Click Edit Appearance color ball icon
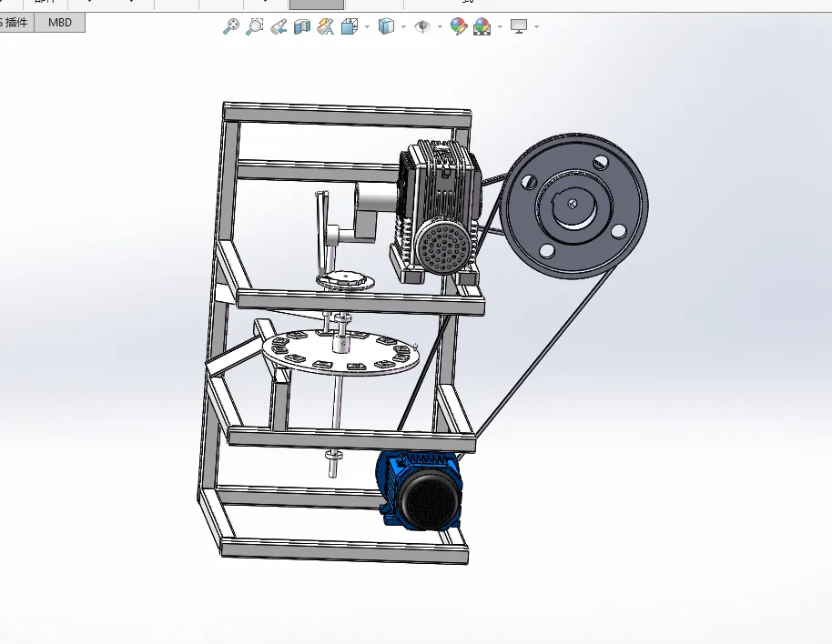 pyautogui.click(x=458, y=26)
